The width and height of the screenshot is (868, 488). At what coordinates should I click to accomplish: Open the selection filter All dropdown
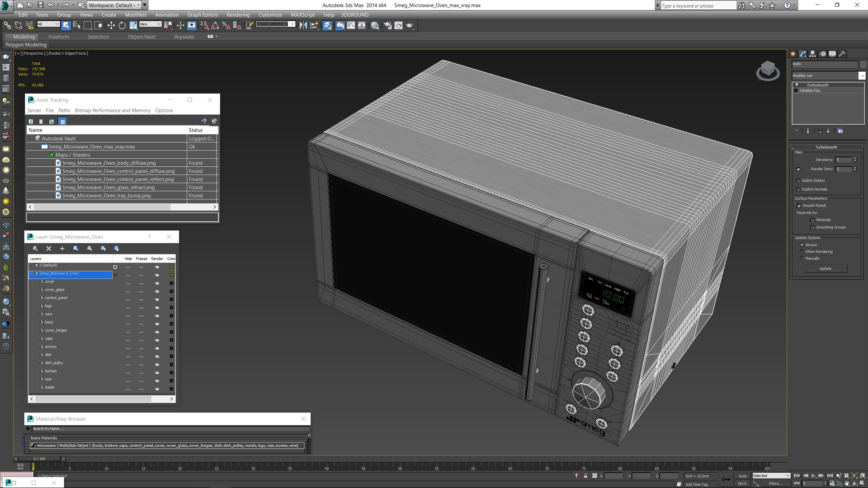tap(48, 24)
